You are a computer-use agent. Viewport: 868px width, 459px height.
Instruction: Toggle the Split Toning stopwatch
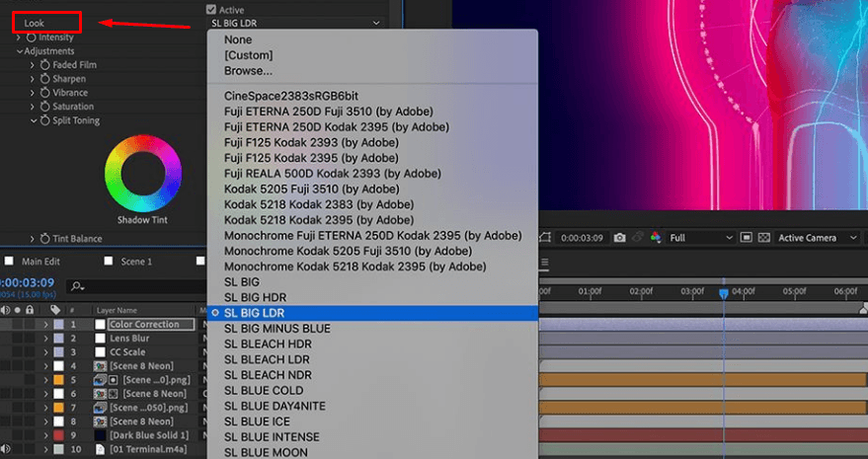(44, 120)
